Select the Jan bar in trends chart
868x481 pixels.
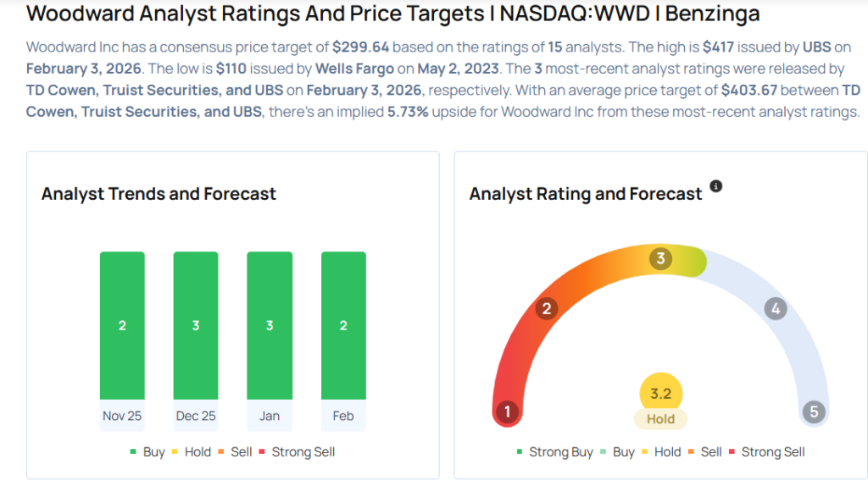tap(270, 325)
